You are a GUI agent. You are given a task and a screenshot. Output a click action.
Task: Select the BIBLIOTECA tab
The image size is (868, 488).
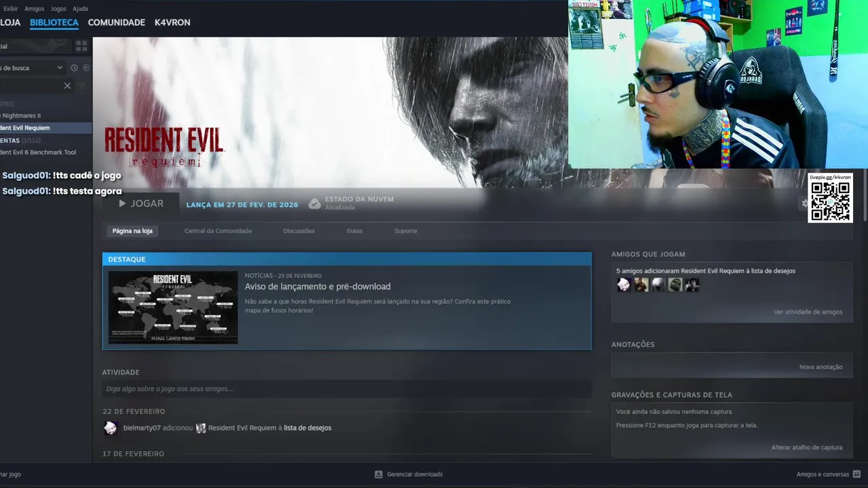(x=54, y=22)
